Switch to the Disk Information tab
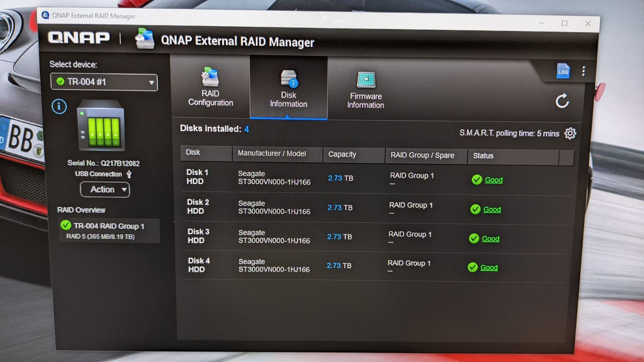Screen dimensions: 644x362 click(x=289, y=88)
